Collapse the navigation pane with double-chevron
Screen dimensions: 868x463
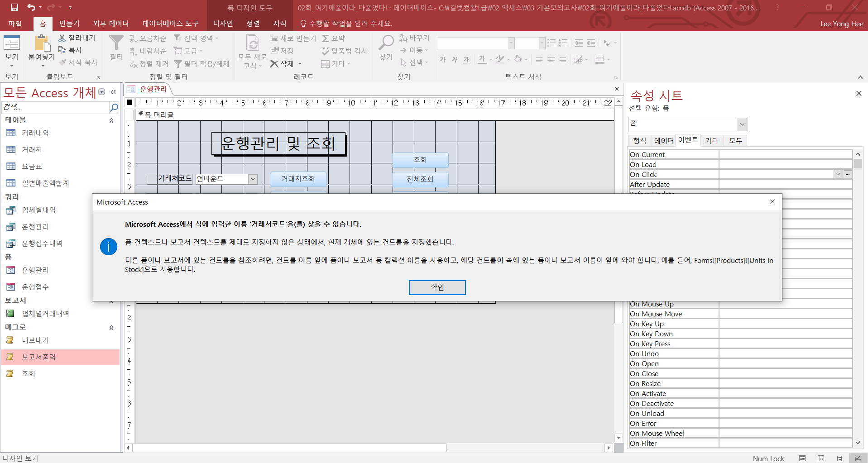tap(113, 92)
